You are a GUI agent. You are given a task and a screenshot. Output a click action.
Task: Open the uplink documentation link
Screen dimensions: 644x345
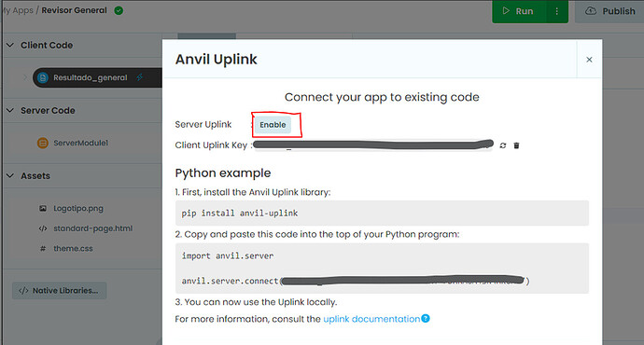point(371,319)
